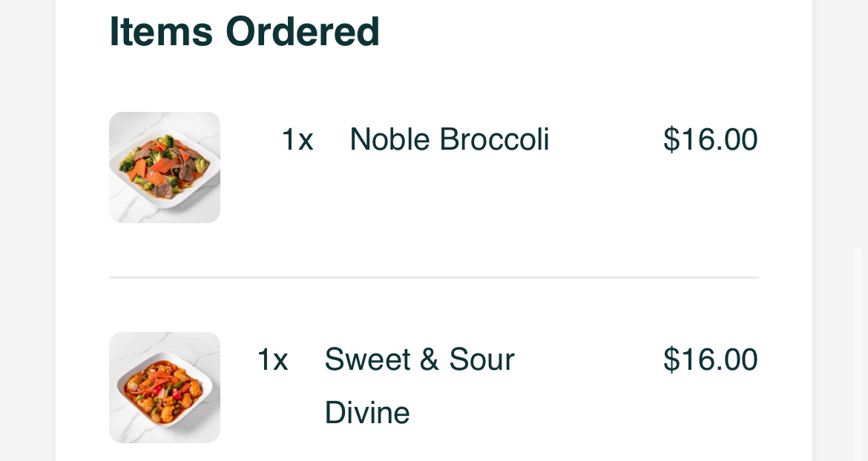Click the word Divine on the second line
Screen dimensions: 868x461
(x=367, y=413)
